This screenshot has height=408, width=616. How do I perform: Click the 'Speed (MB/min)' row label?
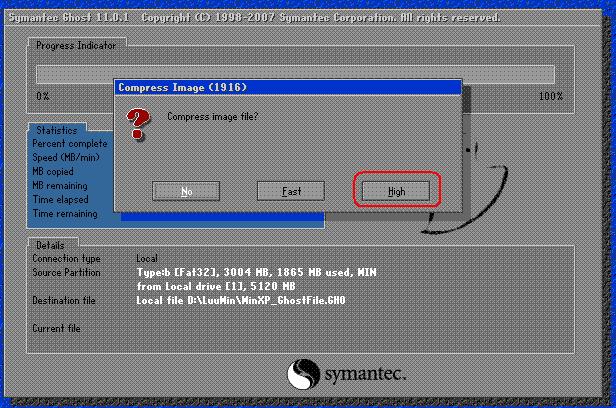click(x=66, y=157)
